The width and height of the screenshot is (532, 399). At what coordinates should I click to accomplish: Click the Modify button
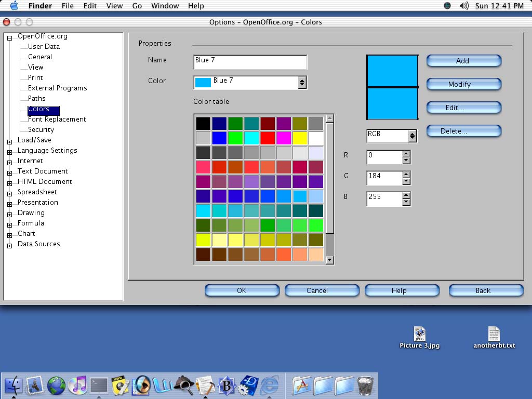pyautogui.click(x=464, y=84)
